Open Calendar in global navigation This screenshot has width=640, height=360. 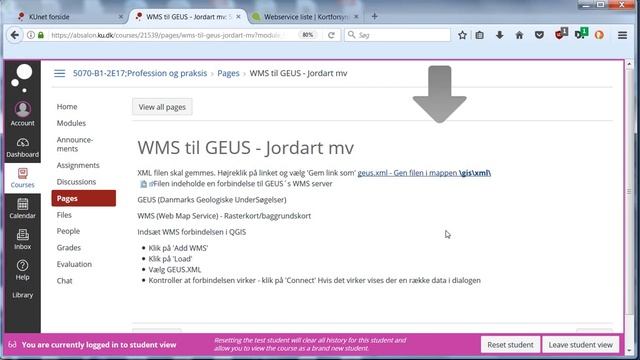22,209
